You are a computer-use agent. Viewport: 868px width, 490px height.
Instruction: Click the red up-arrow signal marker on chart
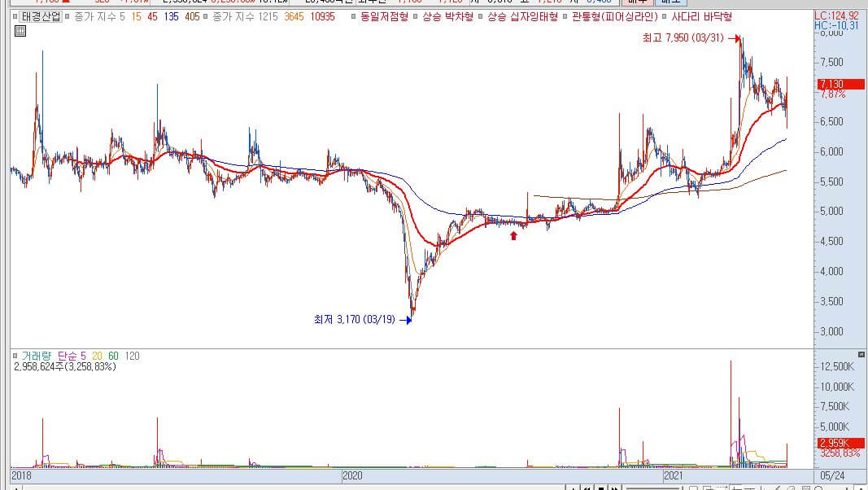coord(513,236)
